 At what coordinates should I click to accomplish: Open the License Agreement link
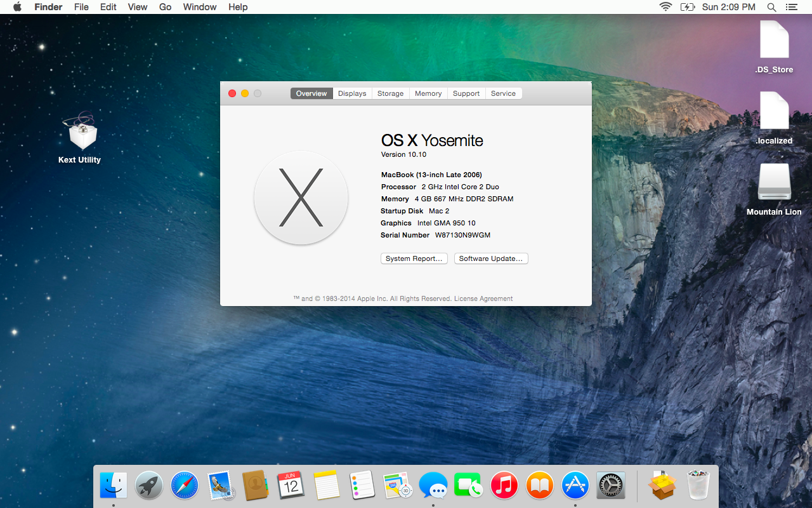click(483, 298)
